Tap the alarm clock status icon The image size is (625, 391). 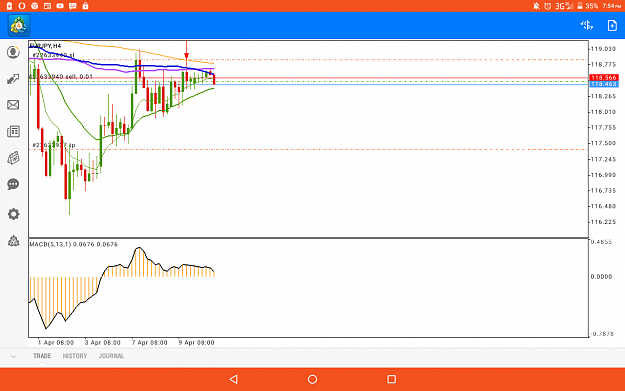click(548, 6)
